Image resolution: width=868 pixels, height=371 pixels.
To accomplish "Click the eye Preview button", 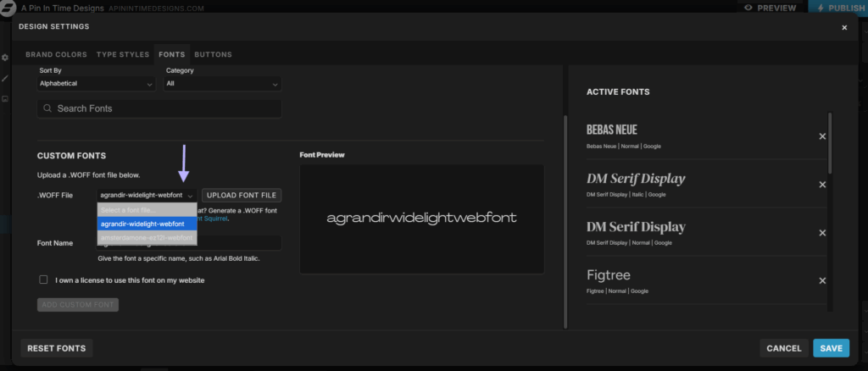I will point(770,8).
